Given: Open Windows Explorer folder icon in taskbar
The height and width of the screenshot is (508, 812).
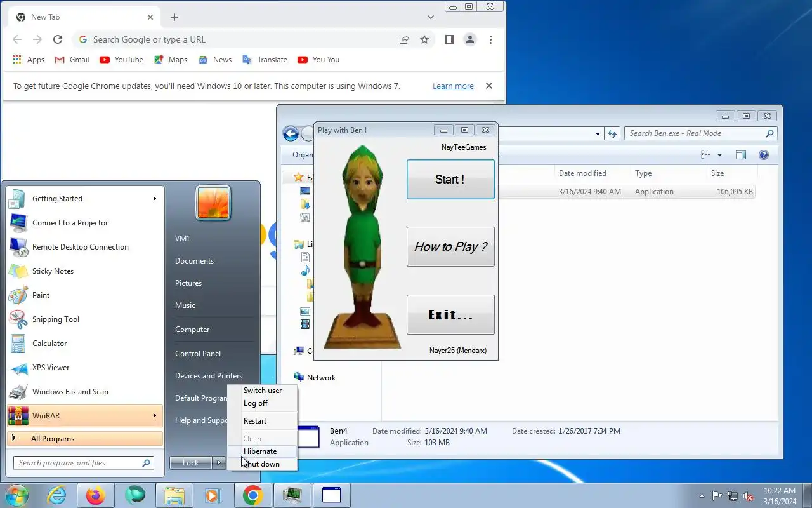Looking at the screenshot, I should [174, 495].
